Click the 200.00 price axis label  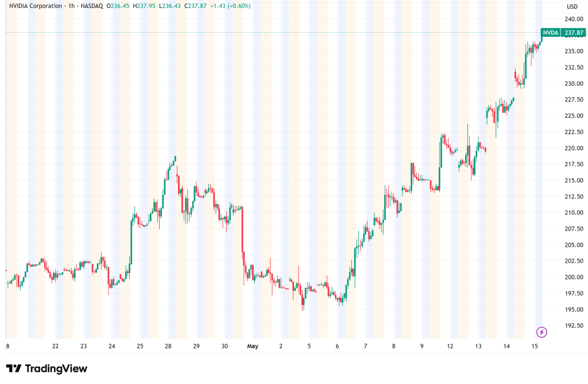point(574,278)
